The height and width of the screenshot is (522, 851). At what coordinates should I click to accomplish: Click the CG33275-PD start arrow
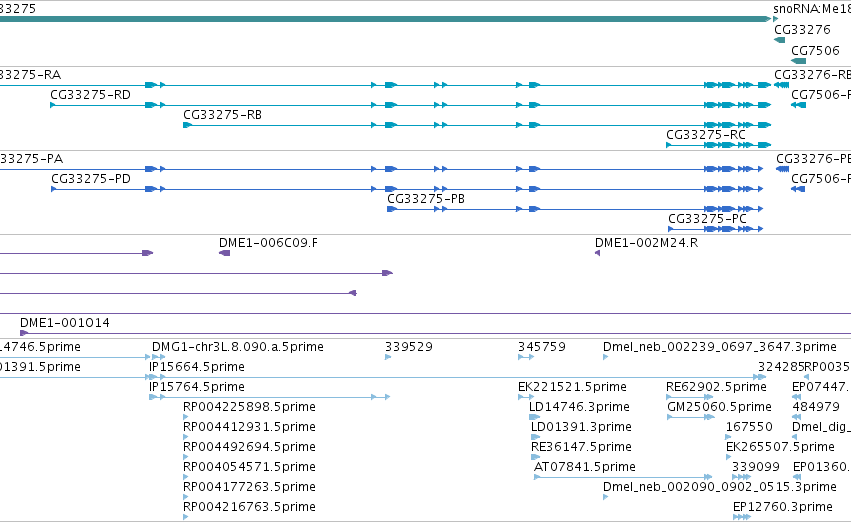54,189
